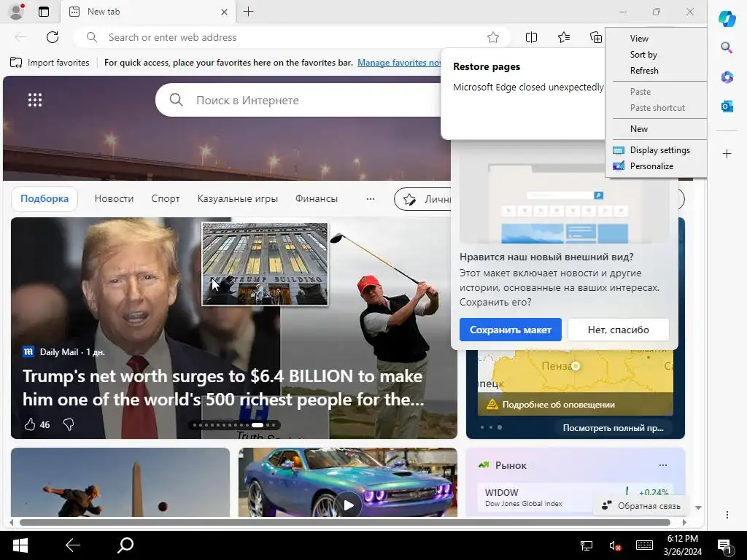Image resolution: width=747 pixels, height=560 pixels.
Task: Open Рынок card options ellipsis
Action: click(662, 465)
